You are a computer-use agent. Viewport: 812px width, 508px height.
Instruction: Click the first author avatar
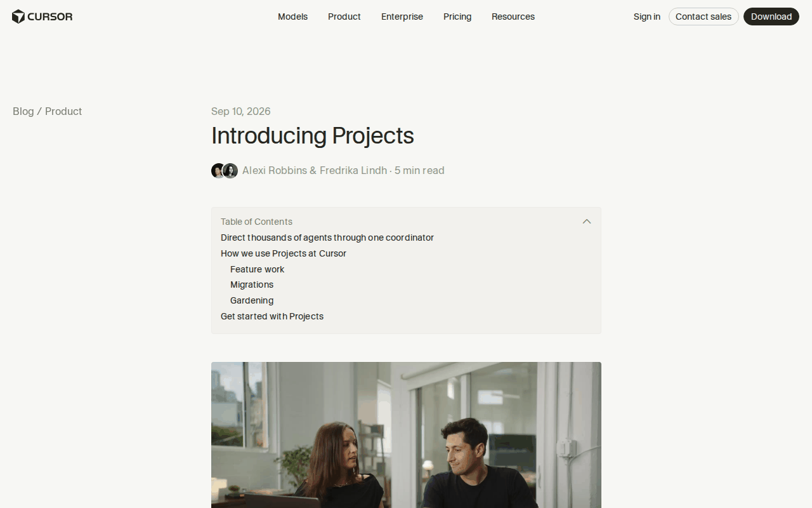click(218, 171)
